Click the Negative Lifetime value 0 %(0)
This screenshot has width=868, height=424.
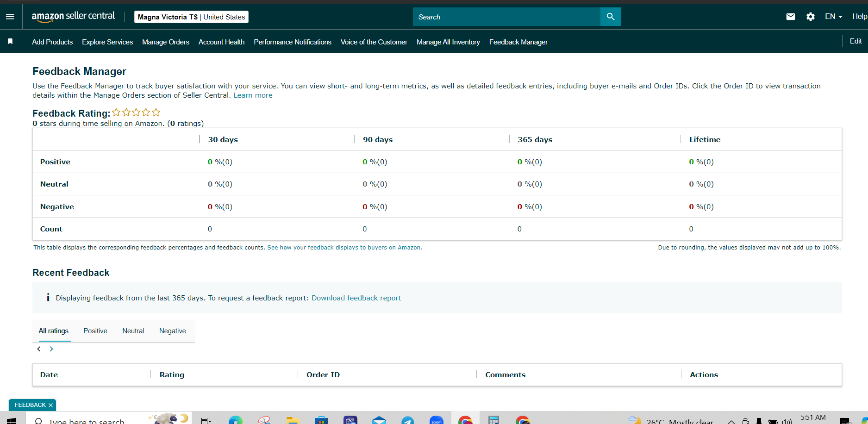point(701,207)
